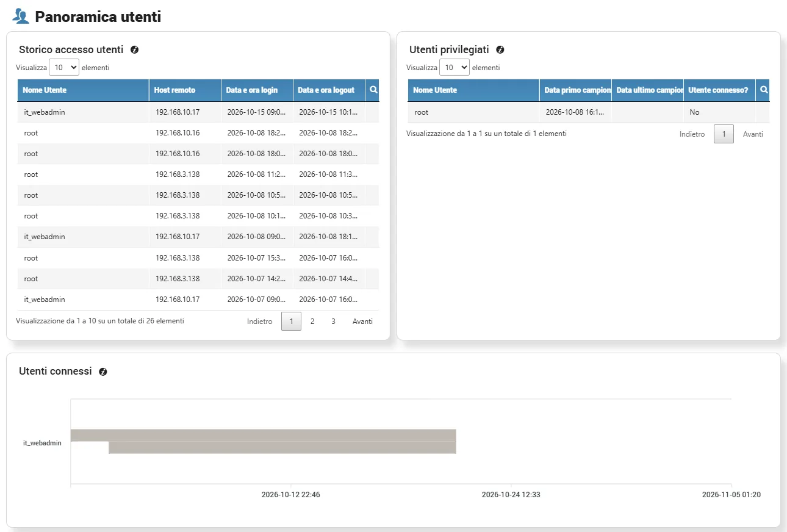The image size is (787, 532).
Task: Select page 1 in Utenti privilegiati pagination
Action: [724, 134]
